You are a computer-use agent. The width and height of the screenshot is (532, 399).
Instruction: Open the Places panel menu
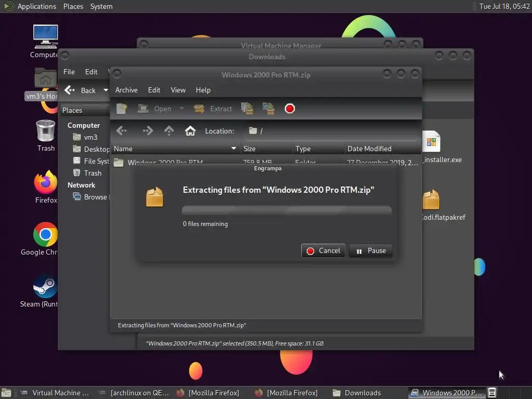pyautogui.click(x=73, y=6)
